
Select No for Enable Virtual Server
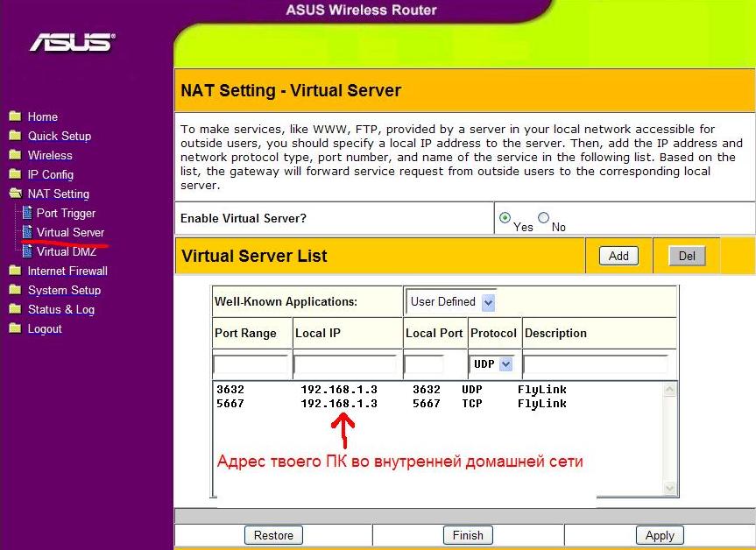click(543, 218)
